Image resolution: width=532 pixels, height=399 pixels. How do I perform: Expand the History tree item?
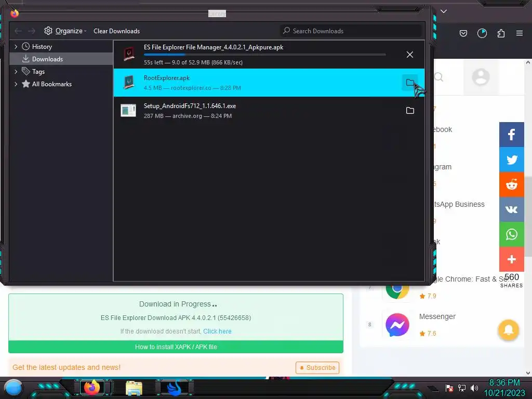pos(16,46)
